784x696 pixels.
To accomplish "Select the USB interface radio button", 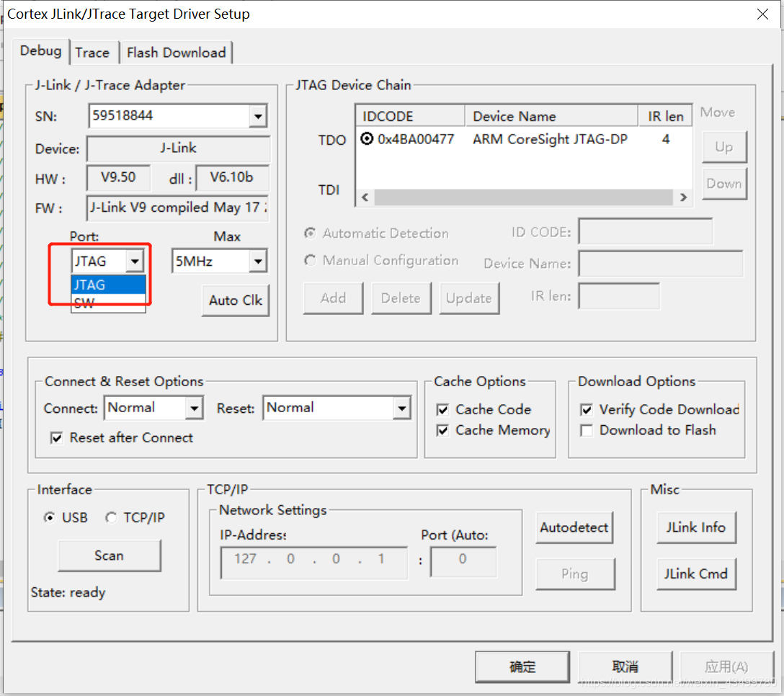I will 49,517.
